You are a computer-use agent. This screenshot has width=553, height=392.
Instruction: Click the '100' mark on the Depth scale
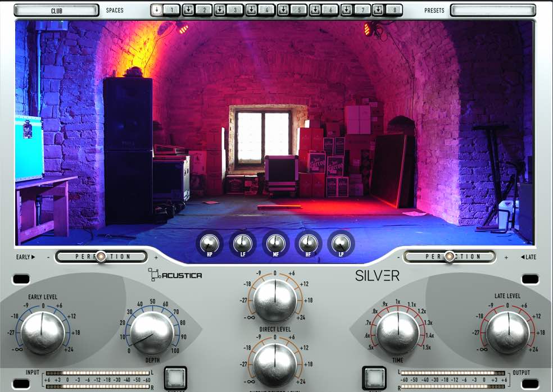tap(175, 351)
